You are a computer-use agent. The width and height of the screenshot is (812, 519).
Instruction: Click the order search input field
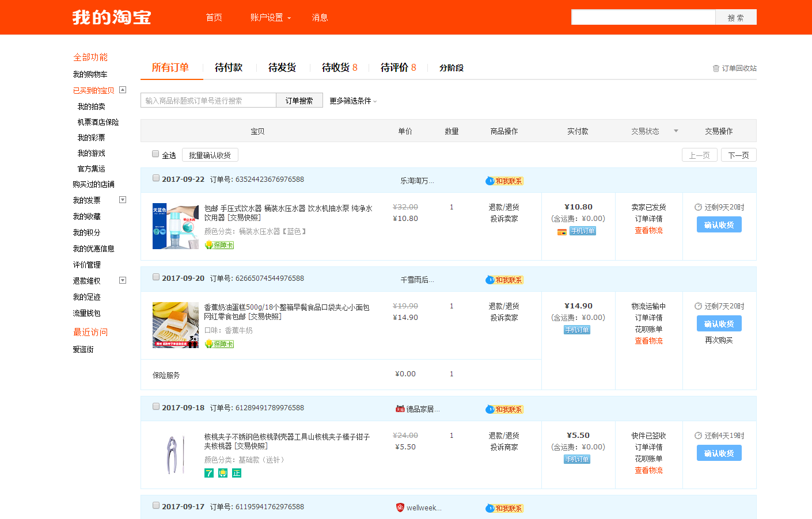(x=208, y=101)
